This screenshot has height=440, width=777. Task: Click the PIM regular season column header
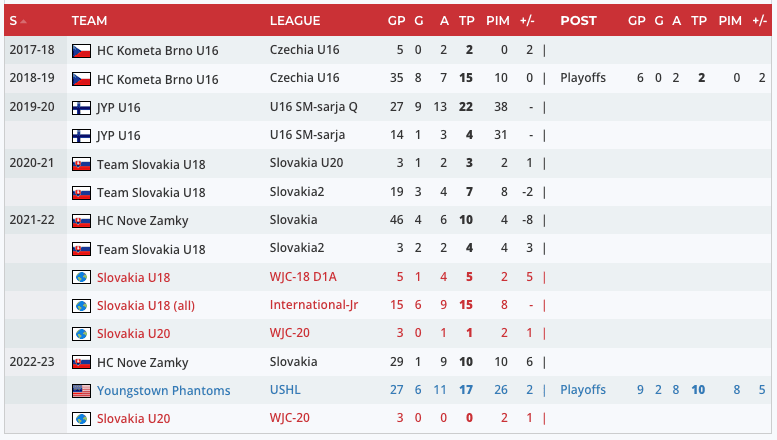tap(497, 21)
